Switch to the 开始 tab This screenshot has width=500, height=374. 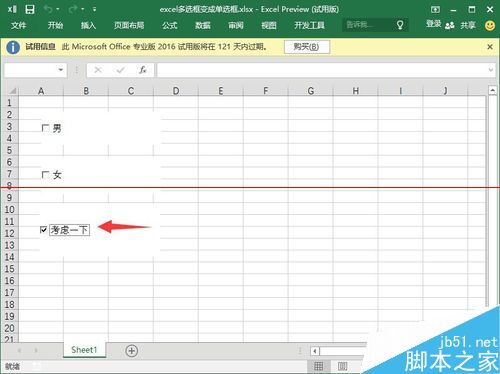55,25
